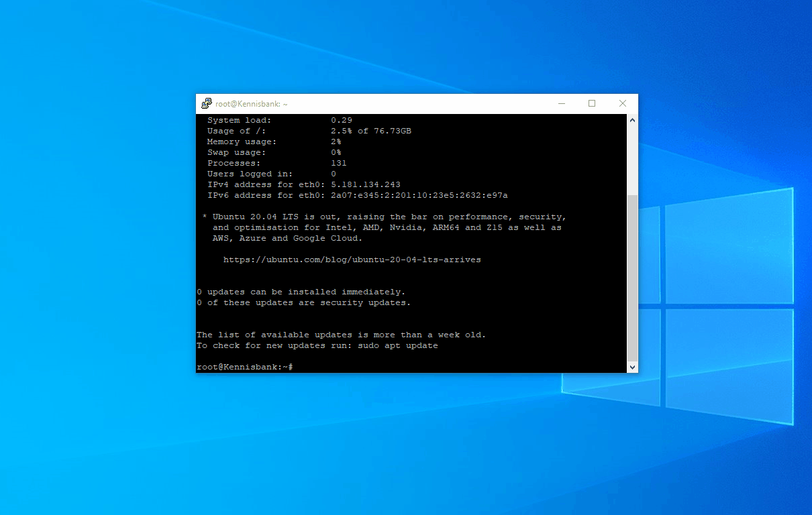812x515 pixels.
Task: Click the Memory usage 2% value
Action: [x=336, y=141]
